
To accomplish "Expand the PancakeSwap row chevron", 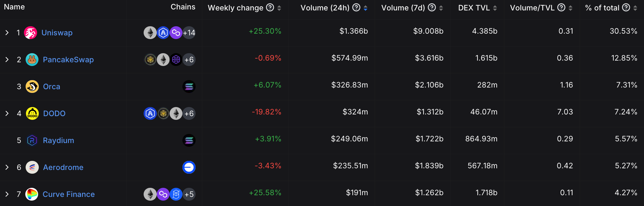I will (x=7, y=60).
